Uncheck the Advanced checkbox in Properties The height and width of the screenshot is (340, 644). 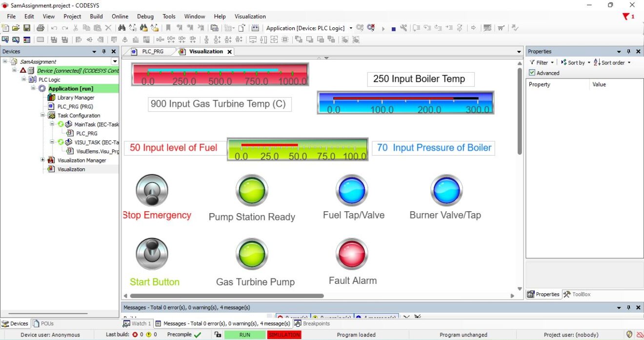(532, 73)
